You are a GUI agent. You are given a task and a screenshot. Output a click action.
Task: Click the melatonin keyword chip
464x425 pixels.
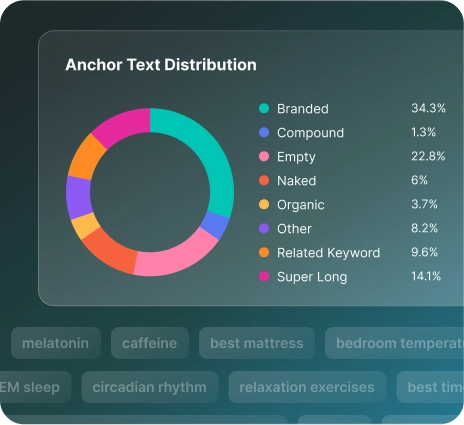pos(56,343)
